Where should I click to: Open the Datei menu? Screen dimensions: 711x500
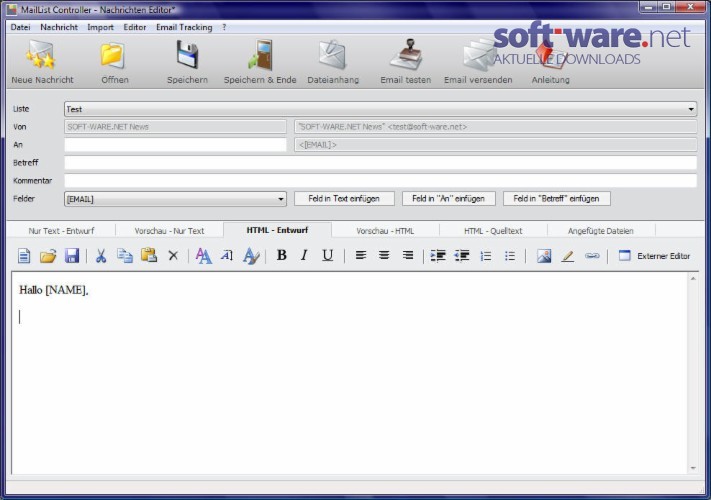[x=20, y=27]
